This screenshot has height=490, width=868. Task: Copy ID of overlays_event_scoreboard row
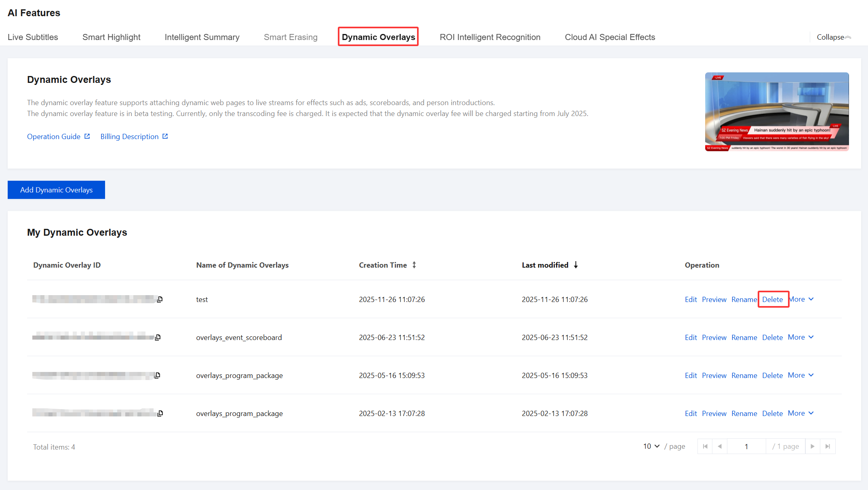[x=158, y=337]
